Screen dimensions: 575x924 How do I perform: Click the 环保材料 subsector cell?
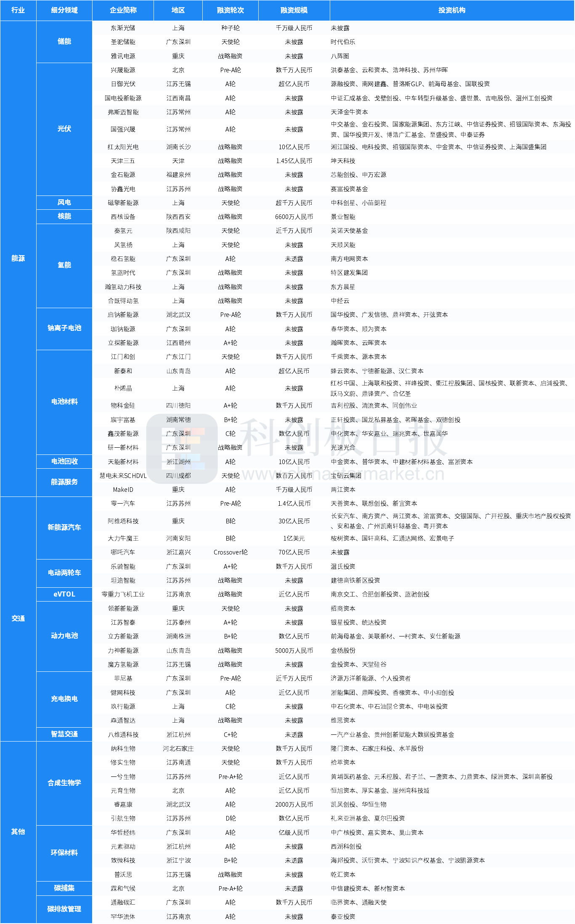(x=64, y=853)
